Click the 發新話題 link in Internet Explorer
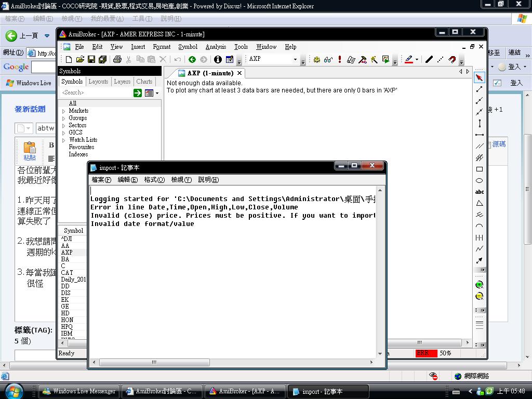Screen dimensions: 532x399 [x=30, y=109]
